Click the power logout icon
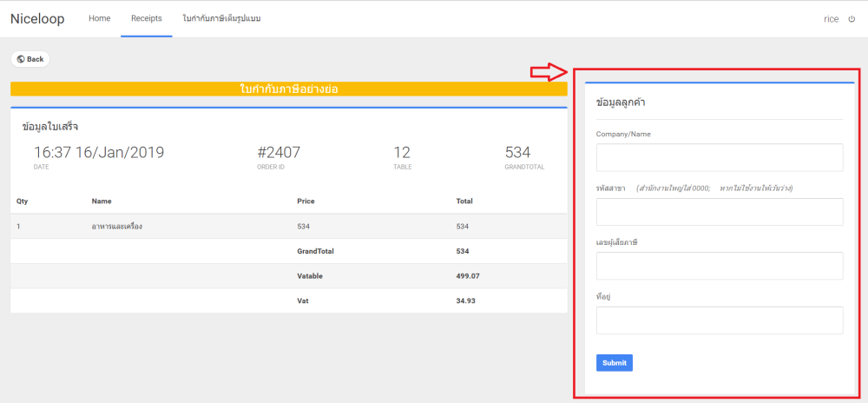This screenshot has height=403, width=868. (x=852, y=18)
